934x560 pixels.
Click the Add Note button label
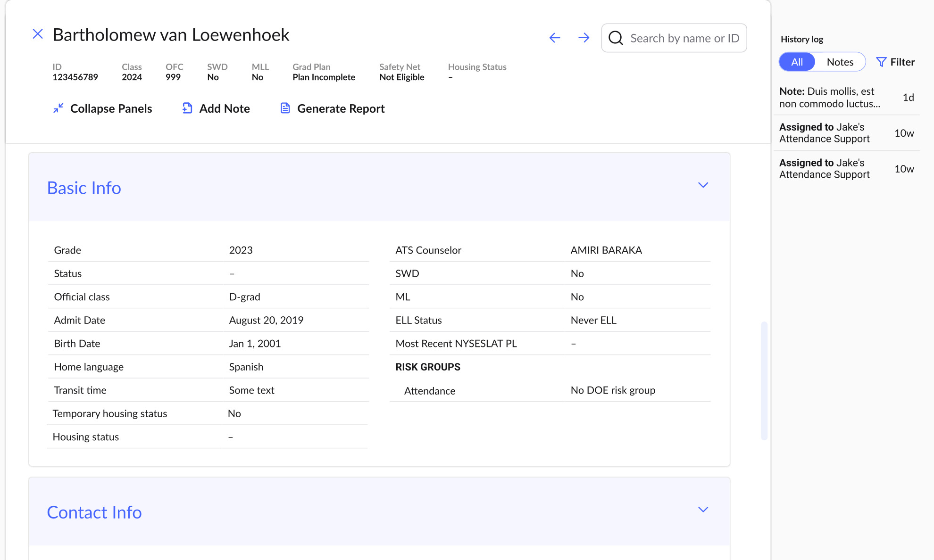(x=225, y=108)
